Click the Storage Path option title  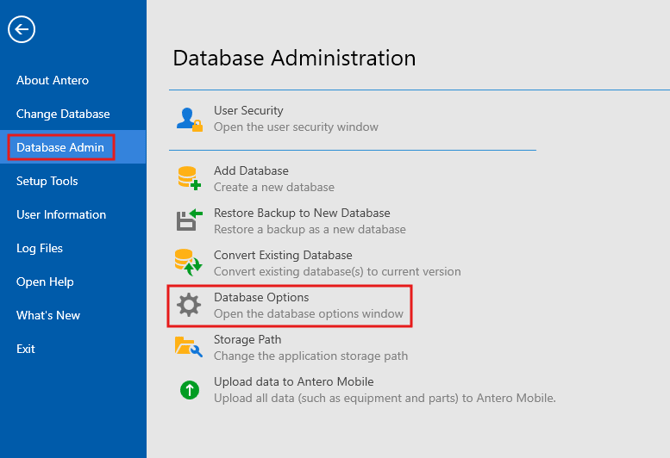tap(247, 340)
